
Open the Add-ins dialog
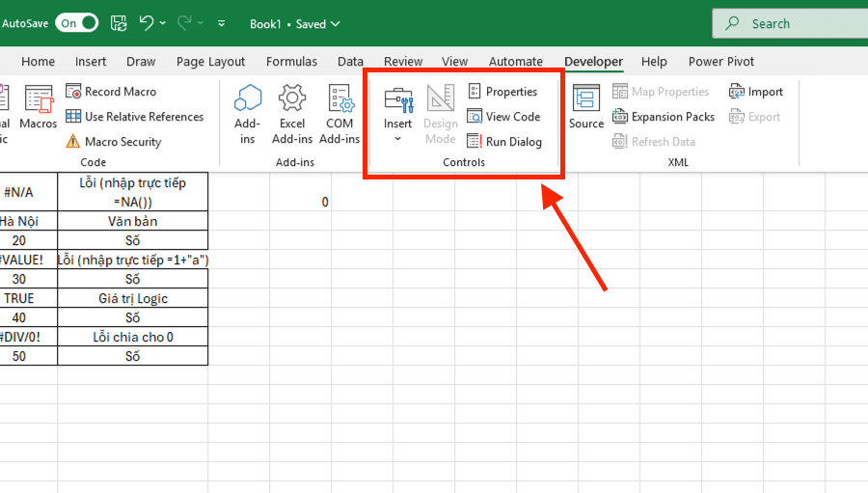click(248, 113)
